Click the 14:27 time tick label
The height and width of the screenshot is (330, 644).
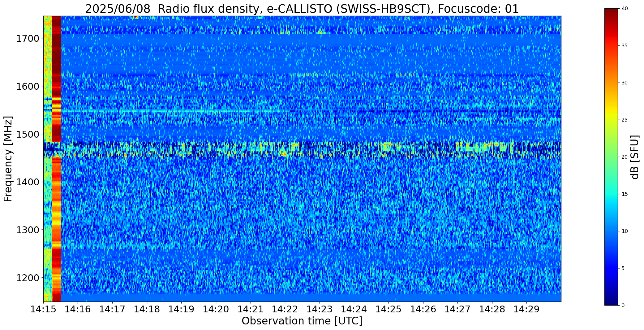(x=457, y=309)
